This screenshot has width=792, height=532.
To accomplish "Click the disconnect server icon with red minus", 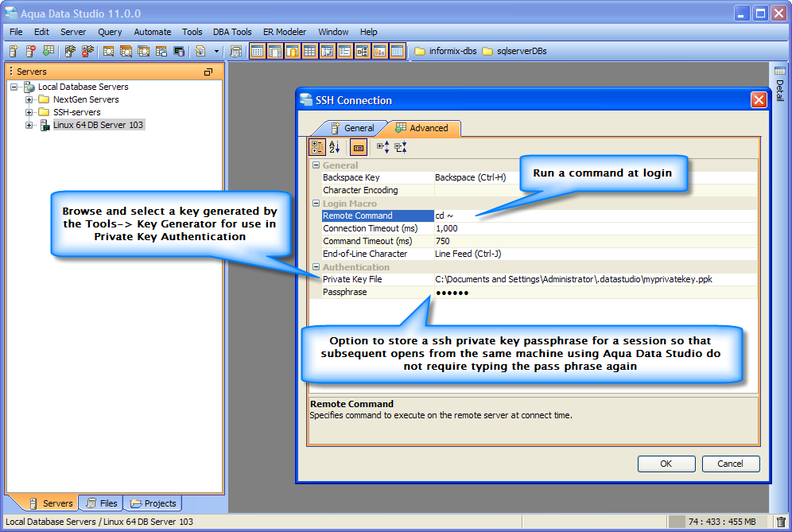I will [x=88, y=51].
